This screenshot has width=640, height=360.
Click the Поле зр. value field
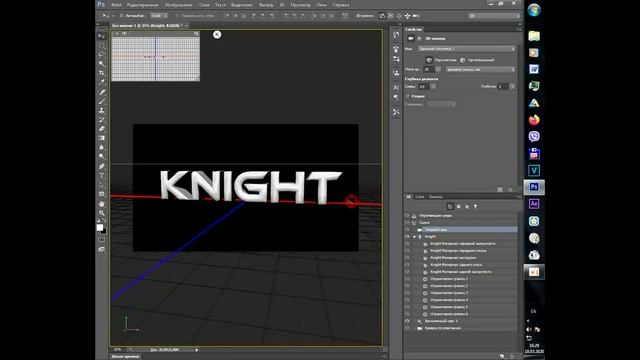[429, 69]
